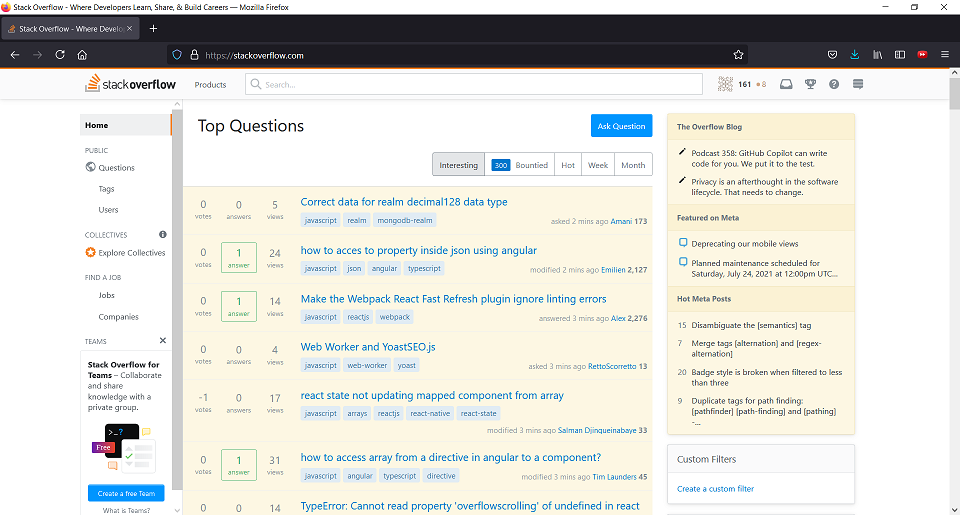
Task: Open the Firefox downloads arrow icon
Action: [x=855, y=55]
